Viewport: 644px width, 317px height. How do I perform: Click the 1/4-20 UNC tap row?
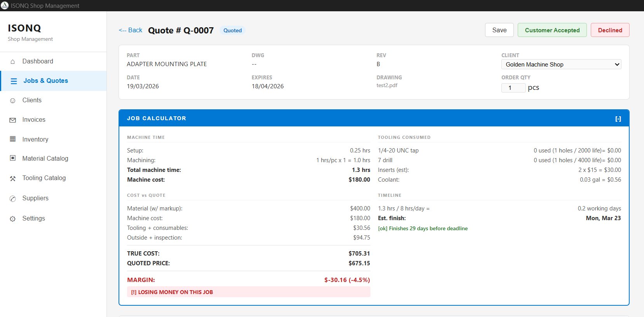coord(499,151)
